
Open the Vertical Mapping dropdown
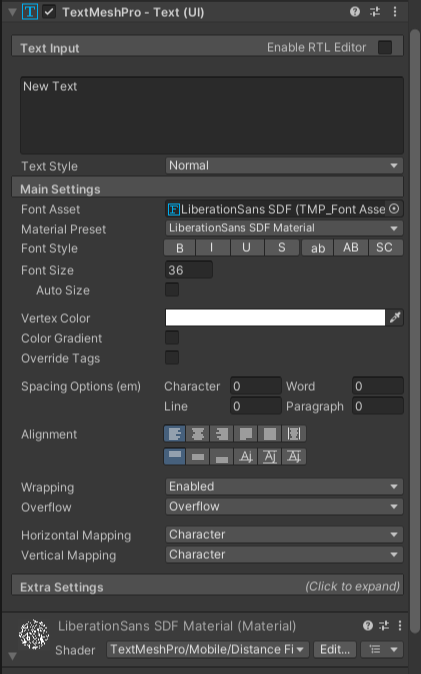pyautogui.click(x=284, y=555)
